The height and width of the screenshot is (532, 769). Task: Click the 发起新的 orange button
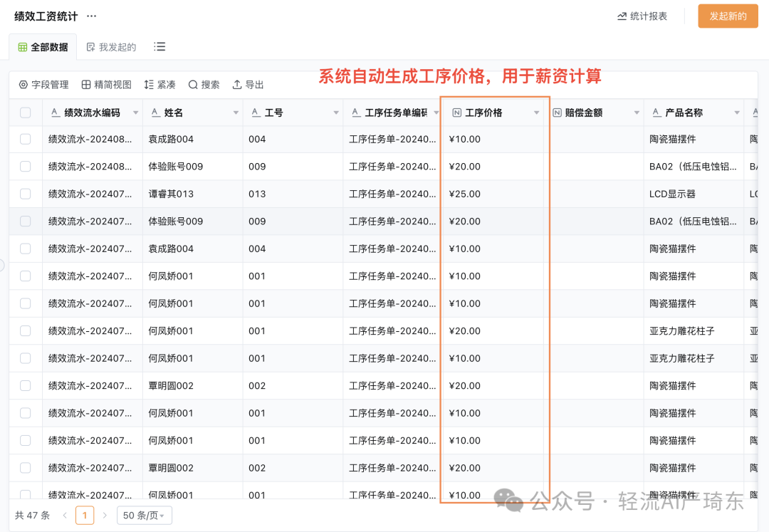(x=728, y=16)
